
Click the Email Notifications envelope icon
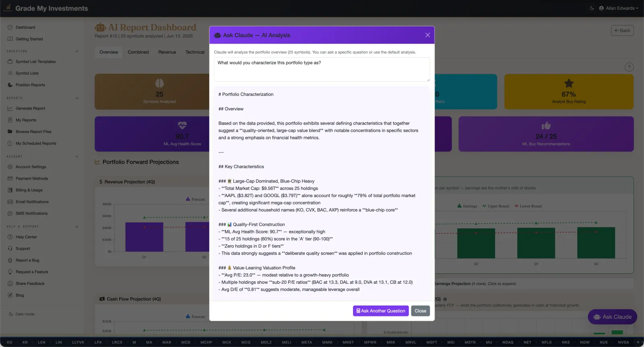pyautogui.click(x=10, y=202)
